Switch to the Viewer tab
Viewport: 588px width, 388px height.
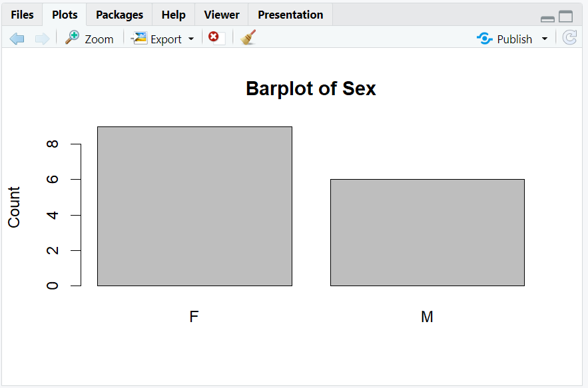click(x=220, y=14)
